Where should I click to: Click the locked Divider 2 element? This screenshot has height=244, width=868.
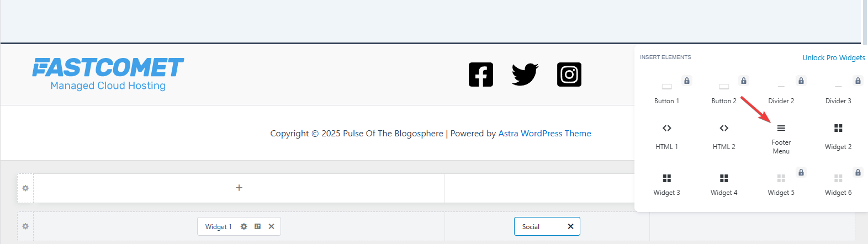pyautogui.click(x=781, y=92)
